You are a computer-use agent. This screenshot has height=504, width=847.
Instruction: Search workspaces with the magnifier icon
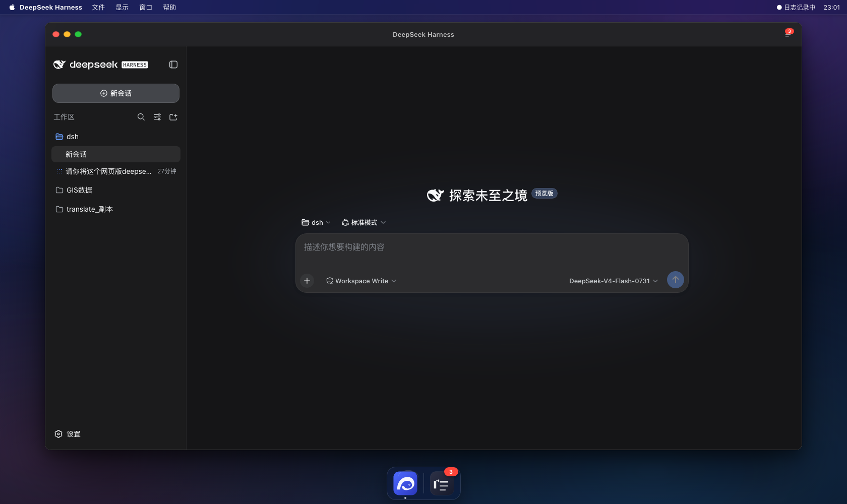click(141, 117)
